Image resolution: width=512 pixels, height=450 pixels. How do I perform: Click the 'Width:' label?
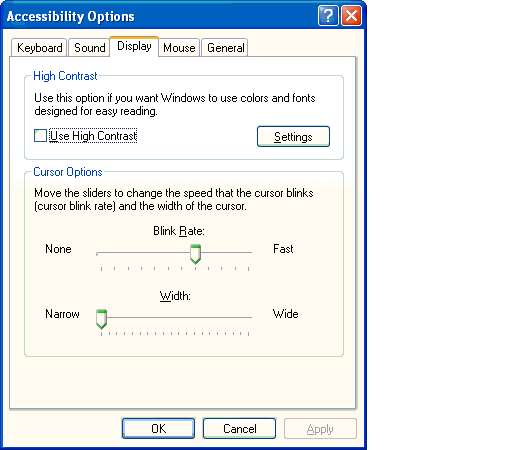pyautogui.click(x=175, y=296)
